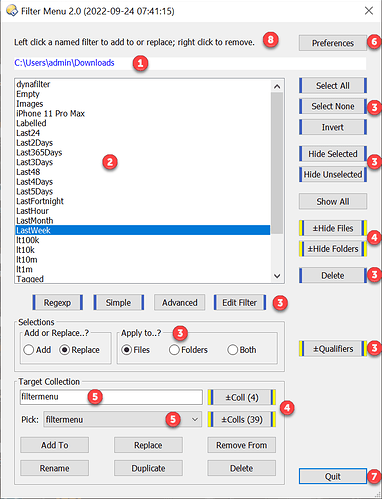Open Preferences
The image size is (382, 499).
(x=333, y=43)
